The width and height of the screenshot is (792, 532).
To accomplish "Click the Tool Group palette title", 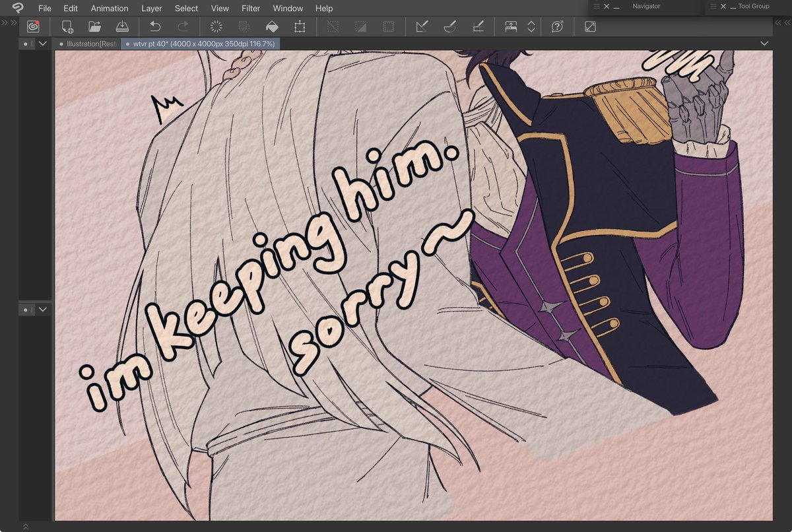I will [754, 6].
